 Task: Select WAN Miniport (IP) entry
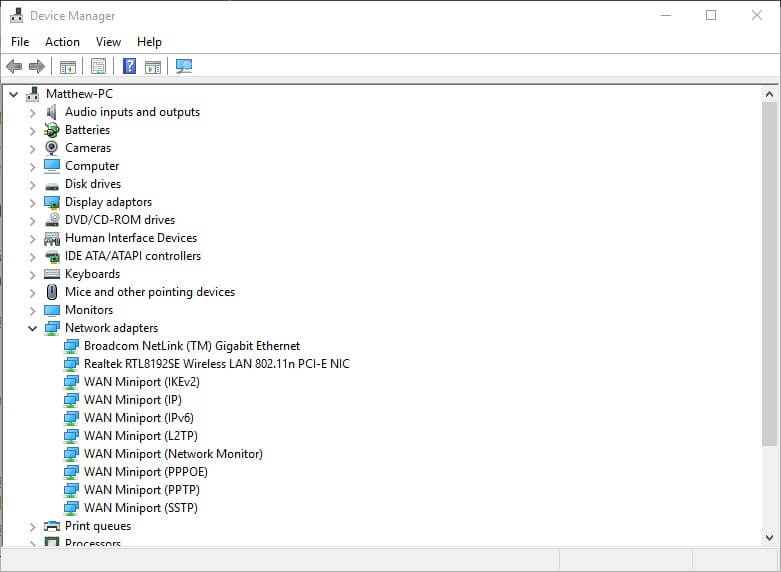(132, 400)
